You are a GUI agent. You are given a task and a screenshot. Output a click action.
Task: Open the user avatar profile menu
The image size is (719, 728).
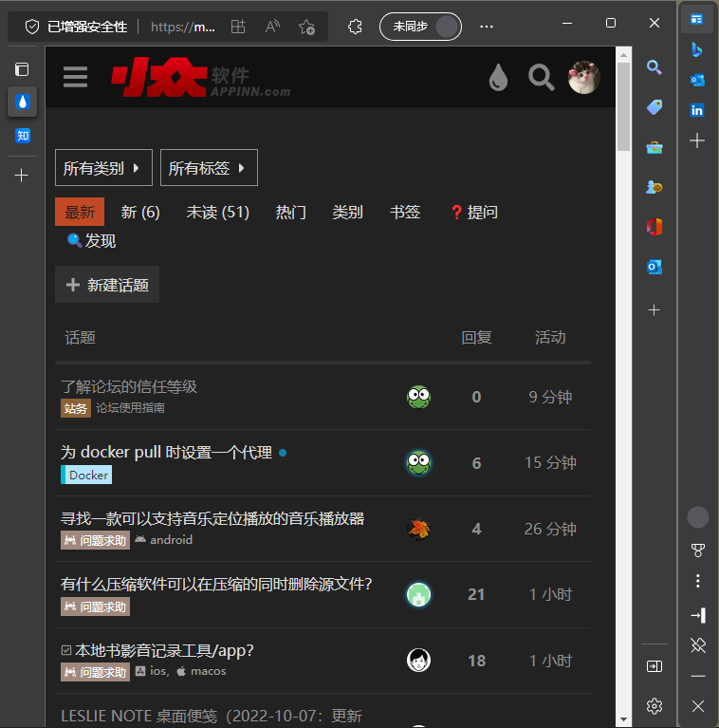tap(583, 77)
